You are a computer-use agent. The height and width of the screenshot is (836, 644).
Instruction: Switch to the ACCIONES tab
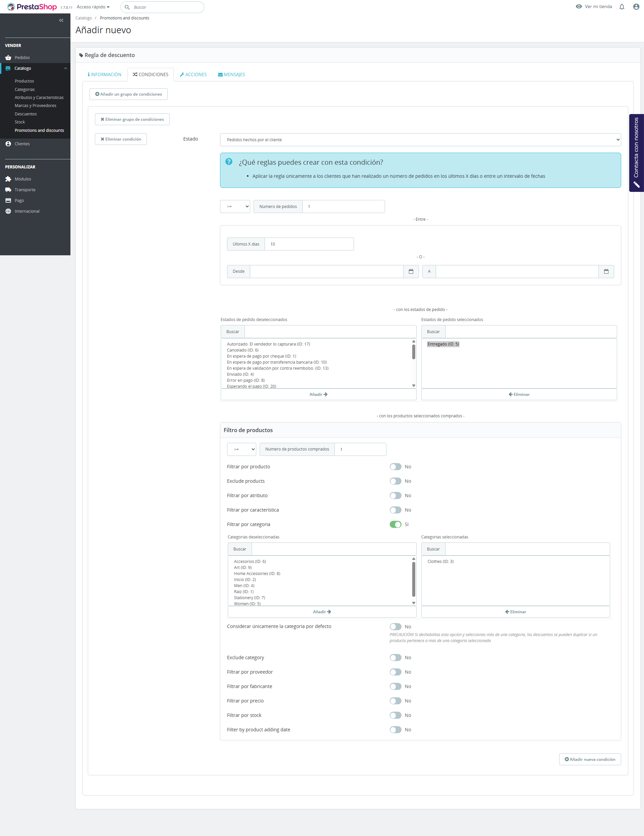pos(193,74)
